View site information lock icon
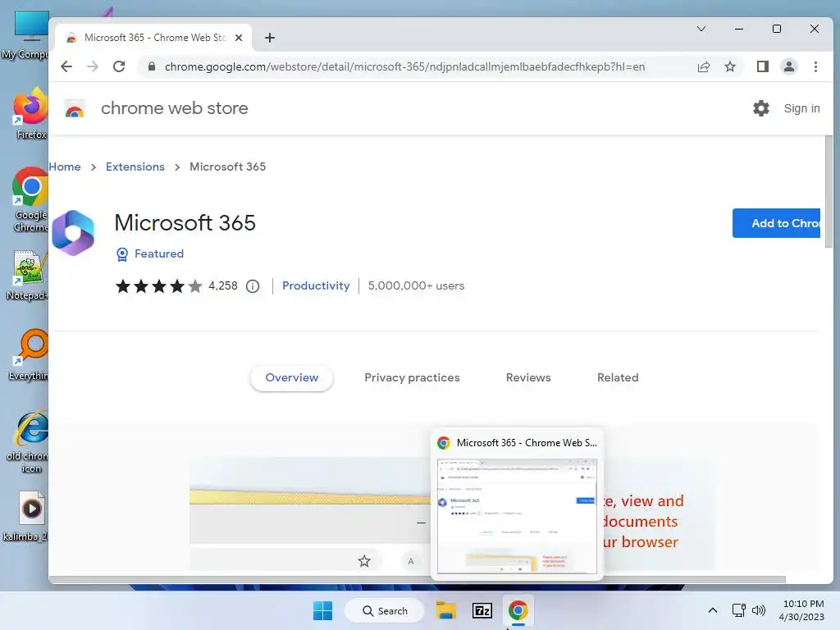This screenshot has width=840, height=630. (x=152, y=66)
